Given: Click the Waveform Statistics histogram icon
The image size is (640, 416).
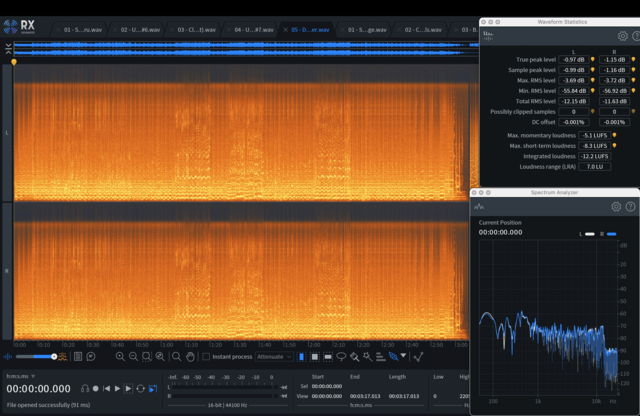Looking at the screenshot, I should tap(488, 36).
